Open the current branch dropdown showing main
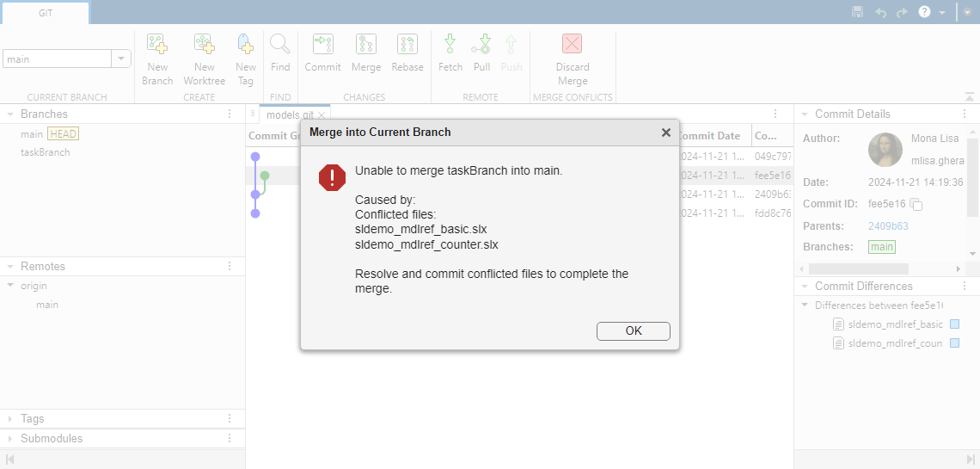This screenshot has height=469, width=980. click(x=121, y=59)
